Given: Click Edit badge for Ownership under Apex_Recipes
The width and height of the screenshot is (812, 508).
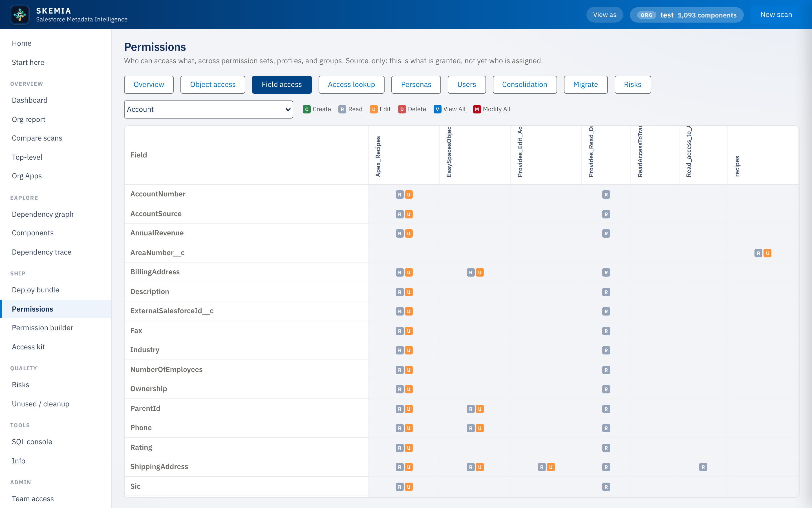Looking at the screenshot, I should tap(409, 389).
